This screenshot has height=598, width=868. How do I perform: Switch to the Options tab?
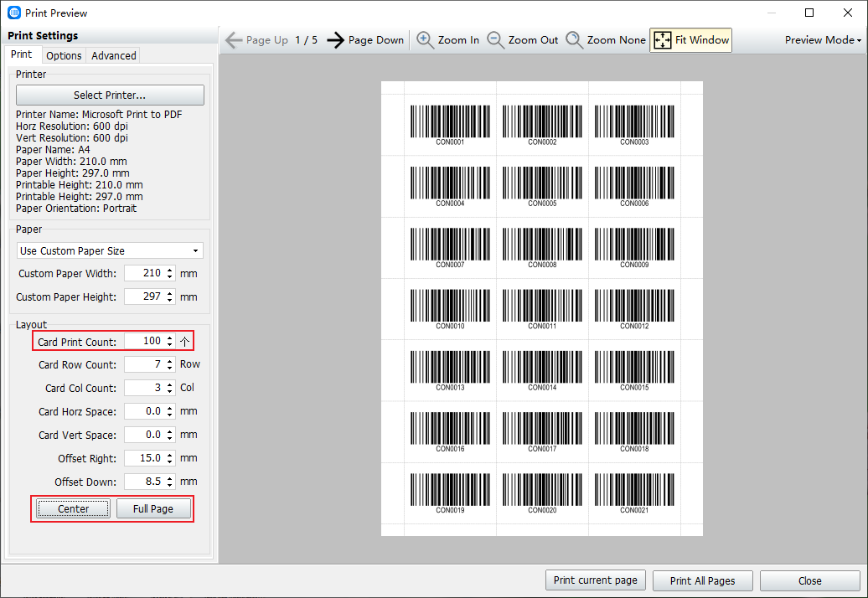64,55
